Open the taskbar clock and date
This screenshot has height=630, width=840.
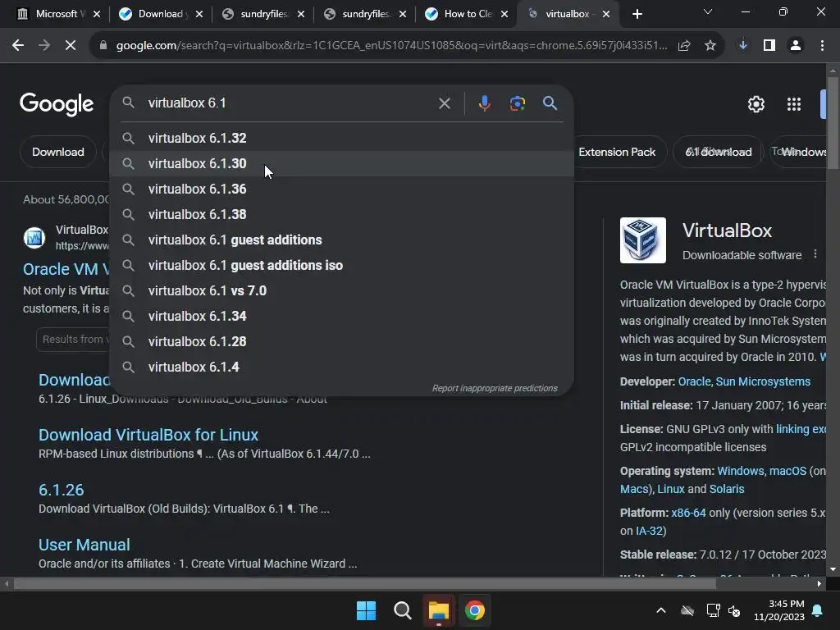[x=778, y=610]
